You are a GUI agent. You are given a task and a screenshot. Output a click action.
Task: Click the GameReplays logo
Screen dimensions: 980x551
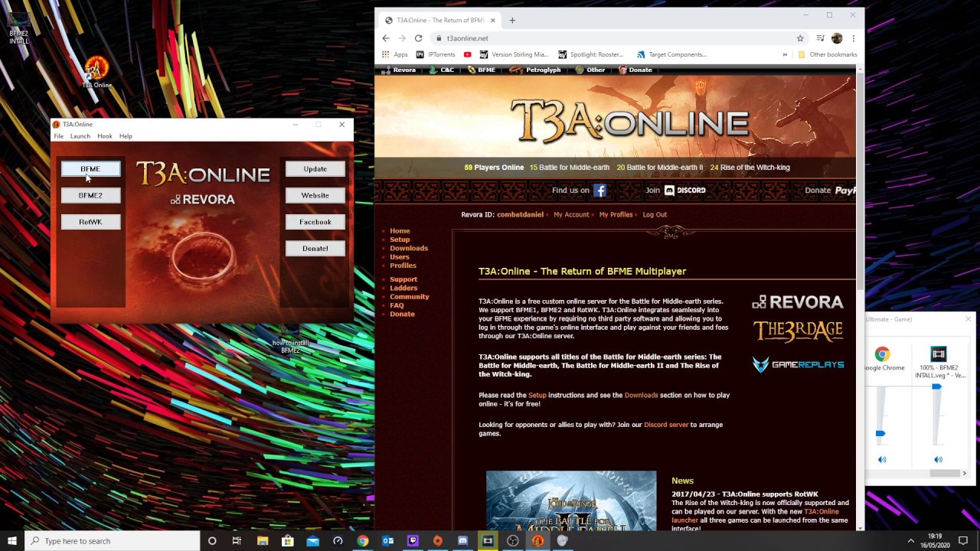point(798,365)
